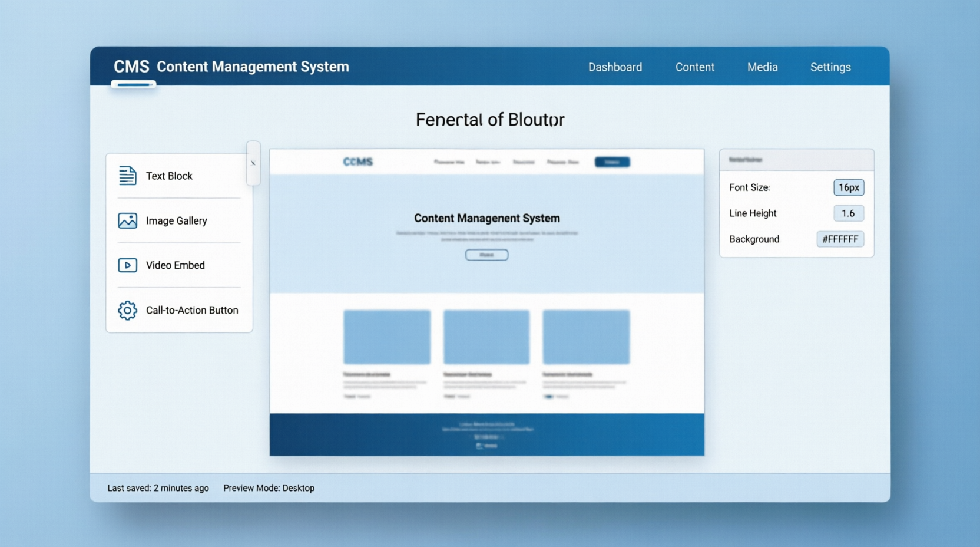Click the CCMS logo inside page preview
This screenshot has height=547, width=980.
pyautogui.click(x=357, y=162)
